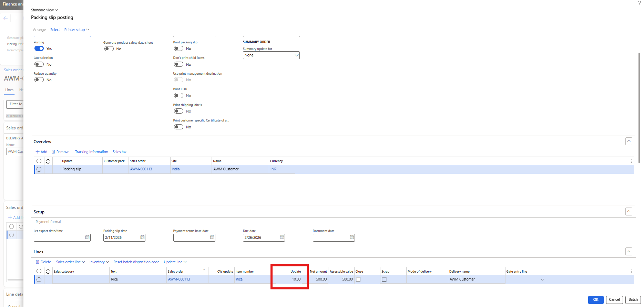The image size is (644, 307).
Task: Expand the Gate entry line dropdown
Action: [x=542, y=279]
